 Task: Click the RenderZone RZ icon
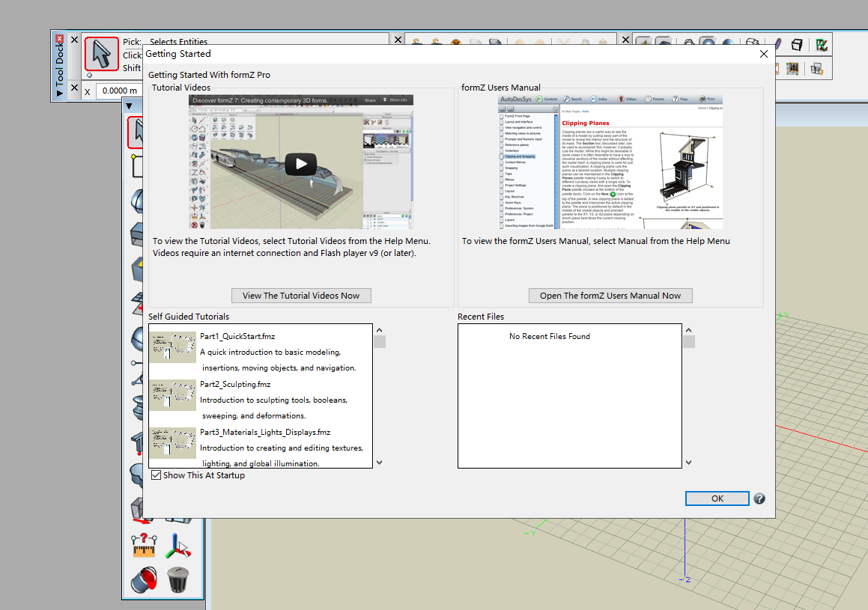pos(821,45)
